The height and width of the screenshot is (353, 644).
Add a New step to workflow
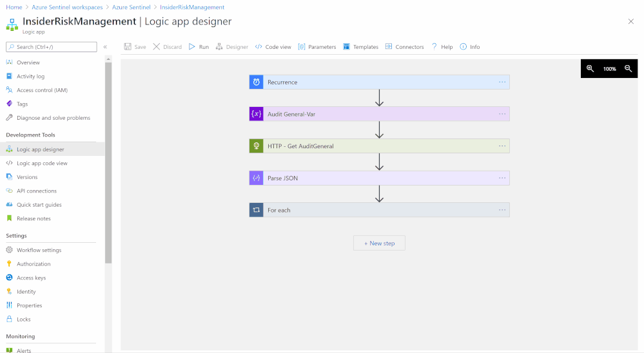380,243
